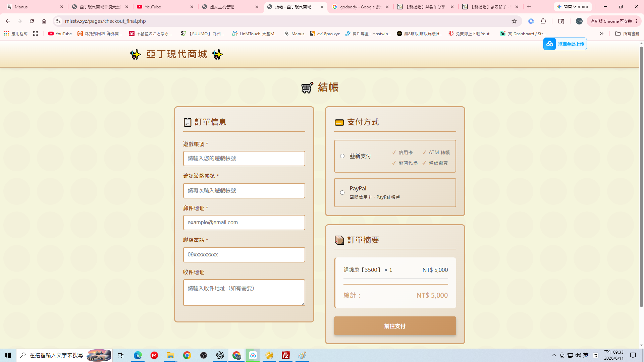
Task: Open the Extensions puzzle icon
Action: pos(543,21)
